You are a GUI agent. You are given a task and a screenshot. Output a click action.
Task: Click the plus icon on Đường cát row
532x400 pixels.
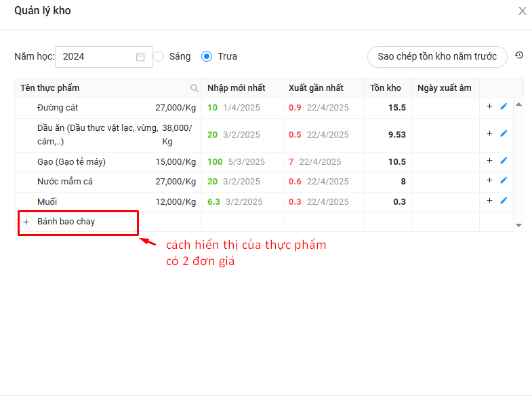click(489, 106)
